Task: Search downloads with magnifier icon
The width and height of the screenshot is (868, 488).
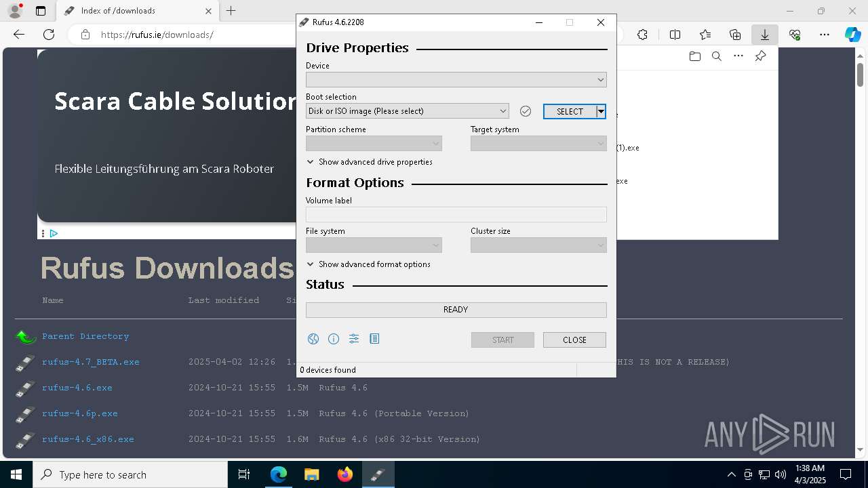Action: coord(717,56)
